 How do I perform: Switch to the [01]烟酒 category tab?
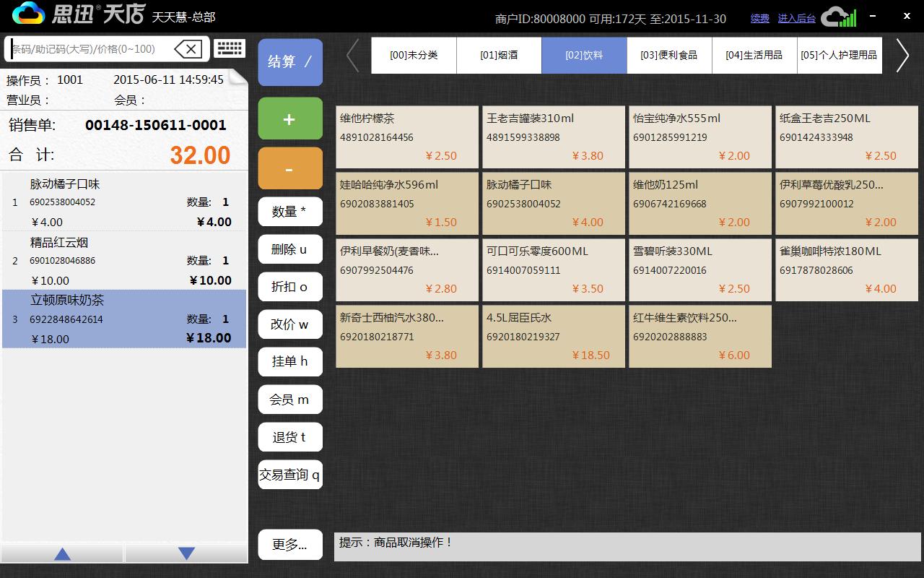coord(499,55)
